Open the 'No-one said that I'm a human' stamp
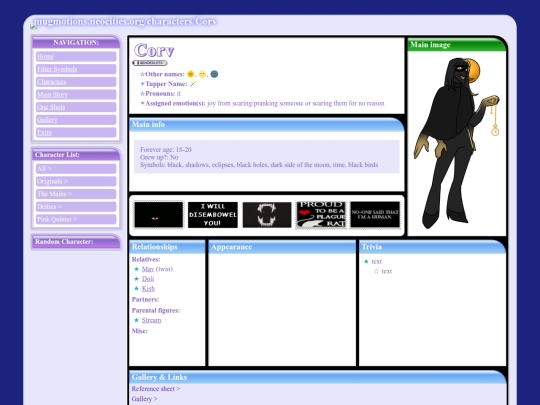Viewport: 540px width, 405px height. pyautogui.click(x=375, y=215)
